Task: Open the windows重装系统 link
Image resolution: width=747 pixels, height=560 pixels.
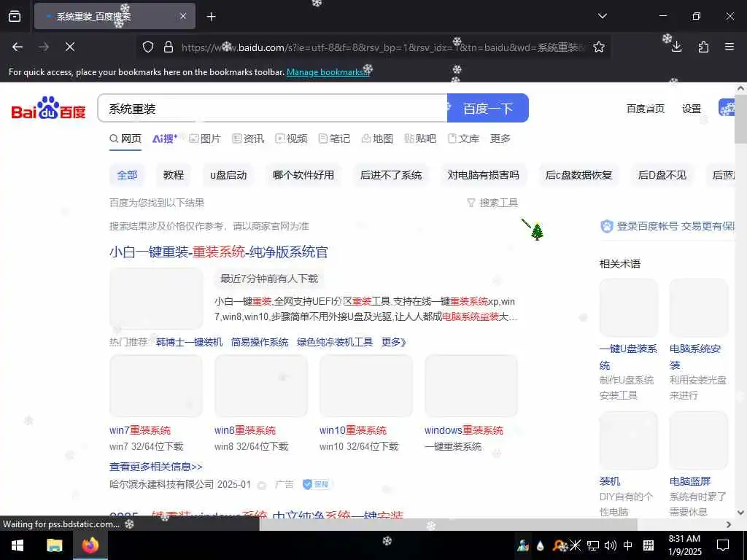Action: pyautogui.click(x=463, y=430)
